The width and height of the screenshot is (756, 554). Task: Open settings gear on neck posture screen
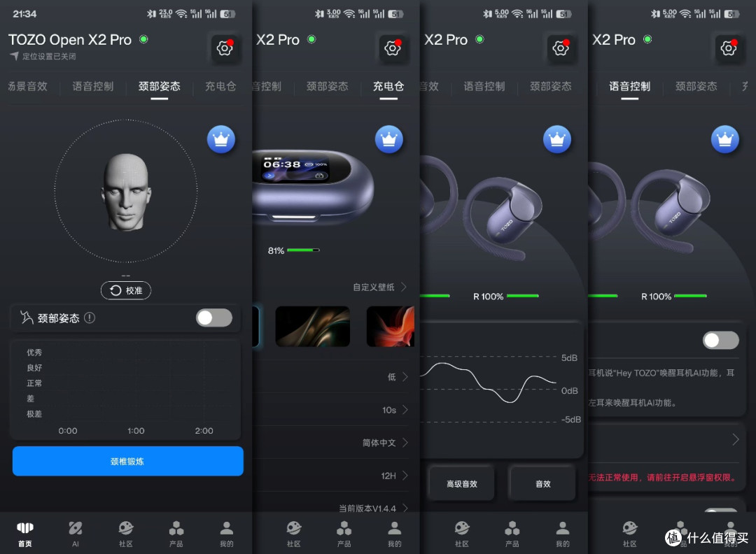225,48
